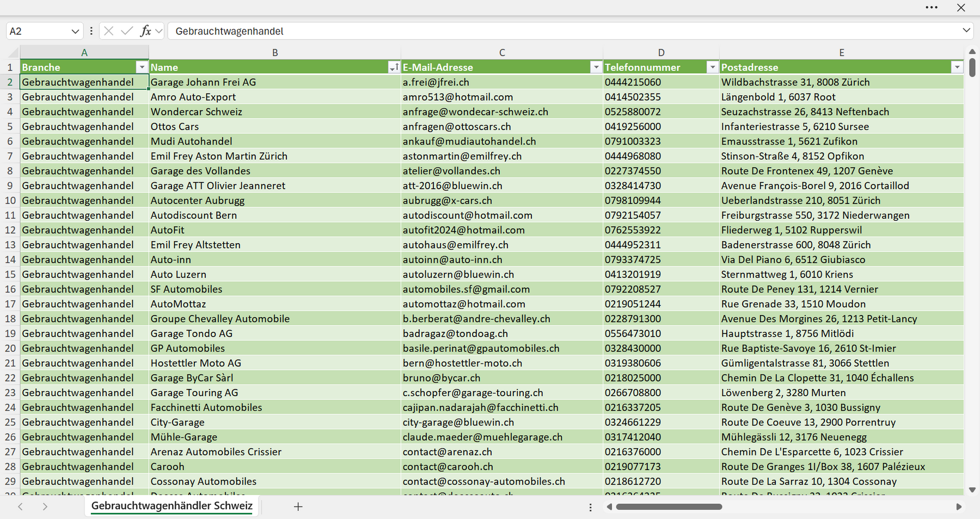Select cell Wondercar Schweiz
The image size is (980, 519).
click(x=275, y=112)
